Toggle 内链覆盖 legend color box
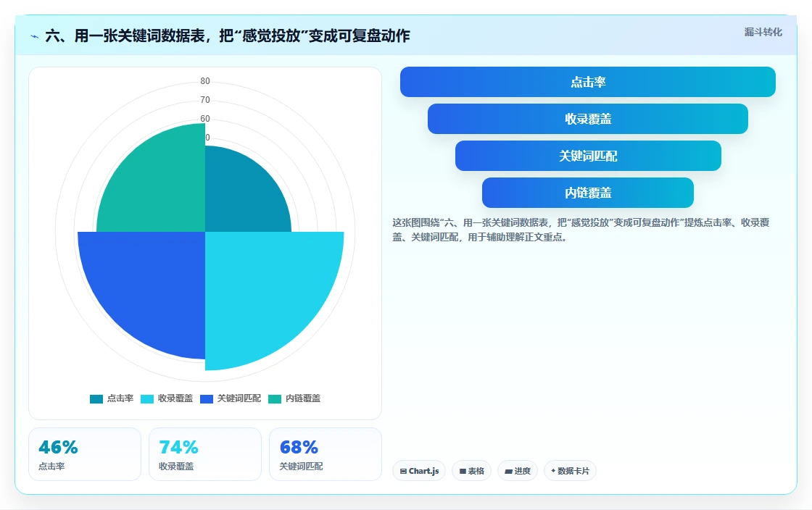 (x=275, y=398)
